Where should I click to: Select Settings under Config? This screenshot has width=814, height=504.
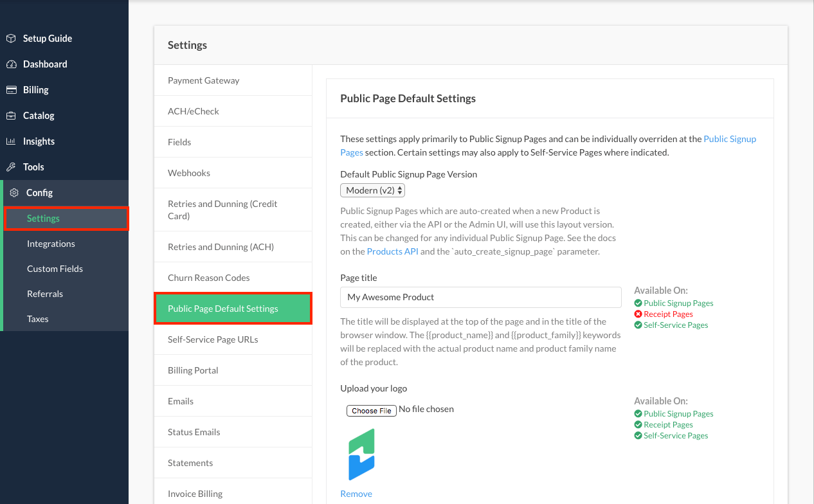[66, 219]
